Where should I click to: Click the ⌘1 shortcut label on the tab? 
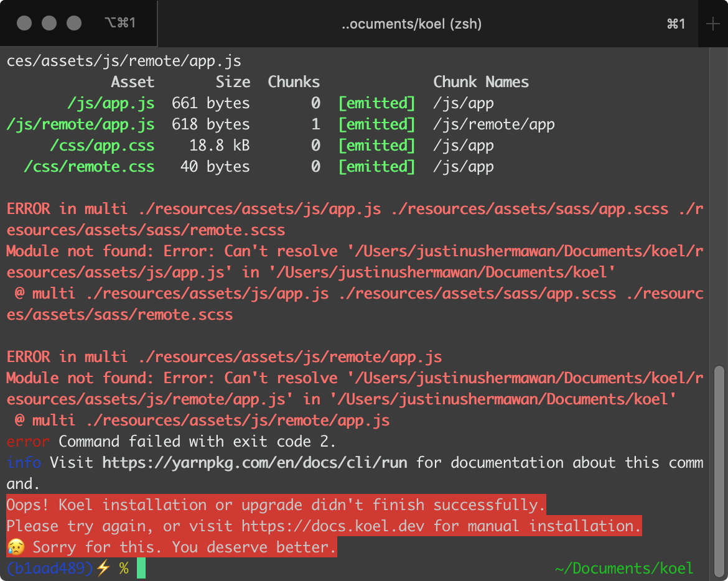676,24
